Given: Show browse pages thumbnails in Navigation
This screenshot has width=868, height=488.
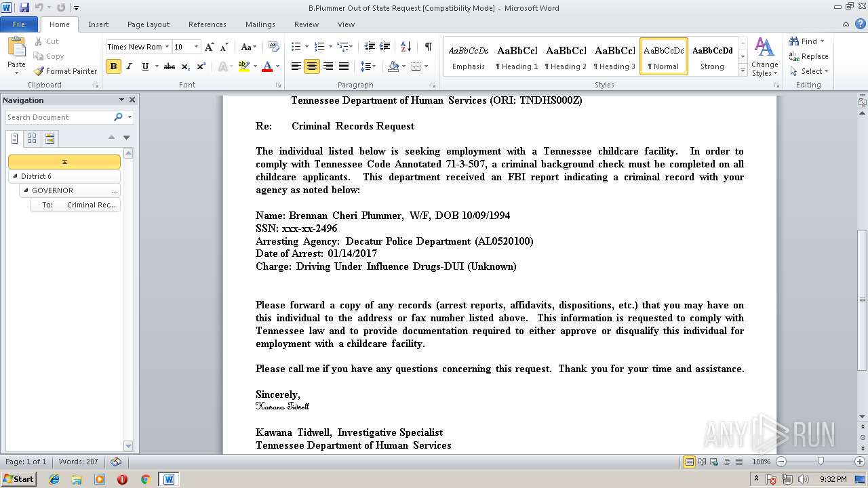Looking at the screenshot, I should point(32,139).
